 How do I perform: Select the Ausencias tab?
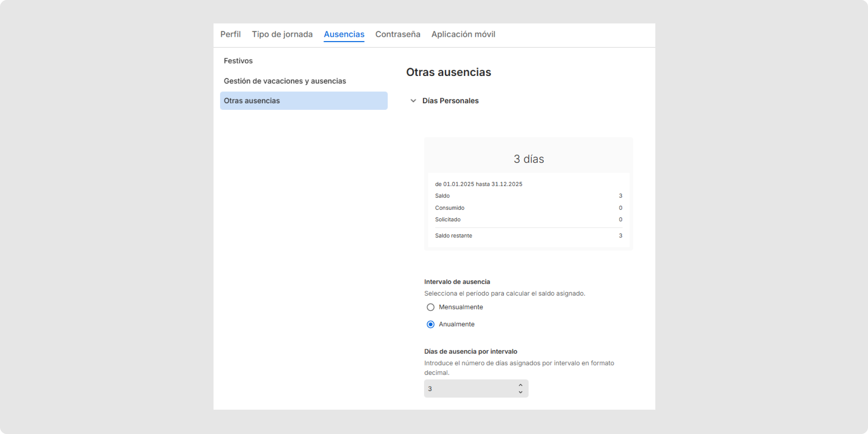tap(344, 34)
